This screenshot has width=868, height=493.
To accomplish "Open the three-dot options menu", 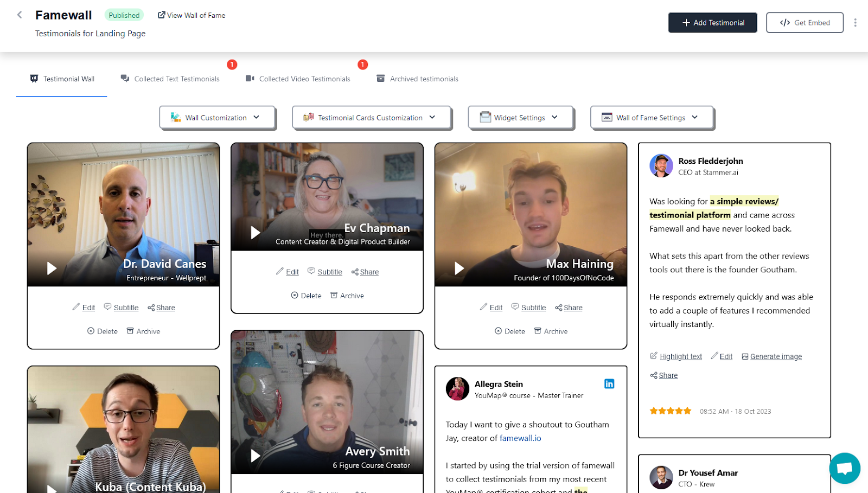I will coord(856,21).
